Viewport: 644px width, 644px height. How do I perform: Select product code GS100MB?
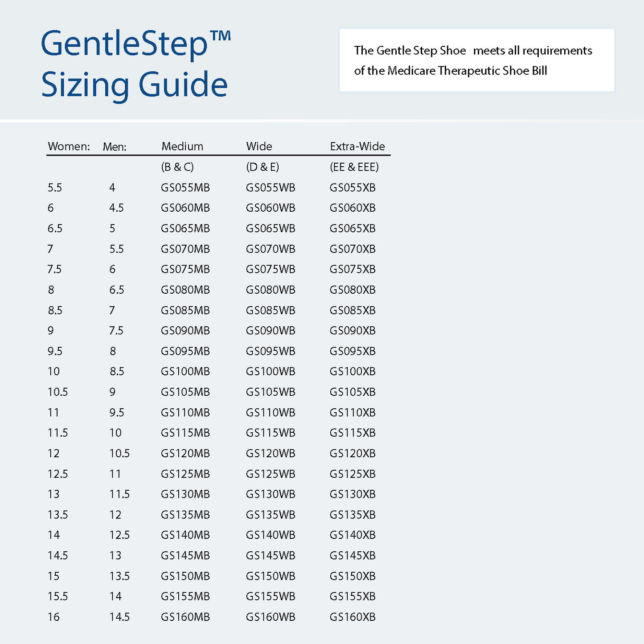185,372
